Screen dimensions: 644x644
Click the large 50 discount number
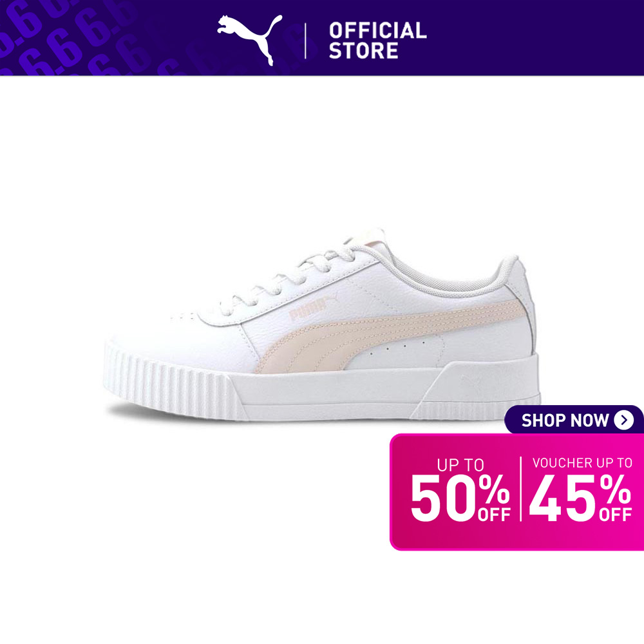[444, 498]
